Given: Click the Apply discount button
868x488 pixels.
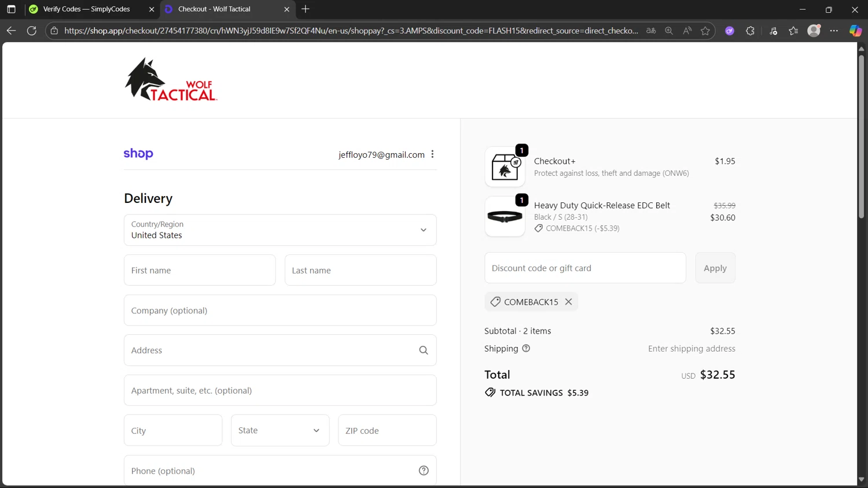Looking at the screenshot, I should pyautogui.click(x=715, y=268).
